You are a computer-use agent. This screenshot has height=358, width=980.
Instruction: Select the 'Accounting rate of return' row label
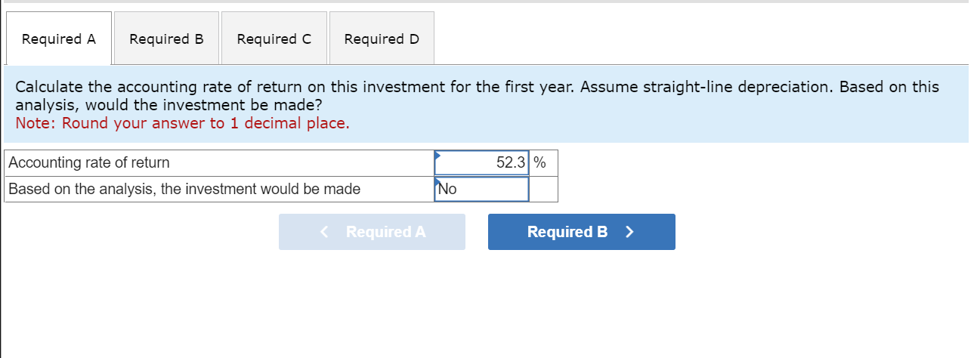pos(89,163)
